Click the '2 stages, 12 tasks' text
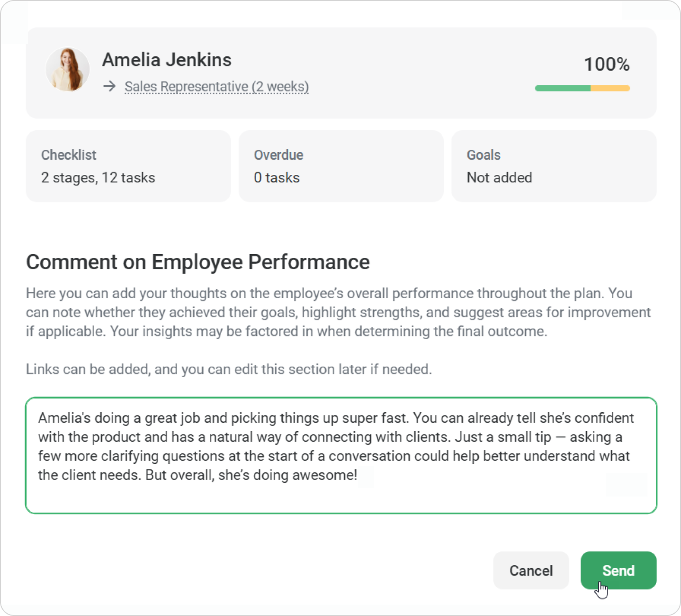Screen dimensions: 681x616 pyautogui.click(x=98, y=178)
